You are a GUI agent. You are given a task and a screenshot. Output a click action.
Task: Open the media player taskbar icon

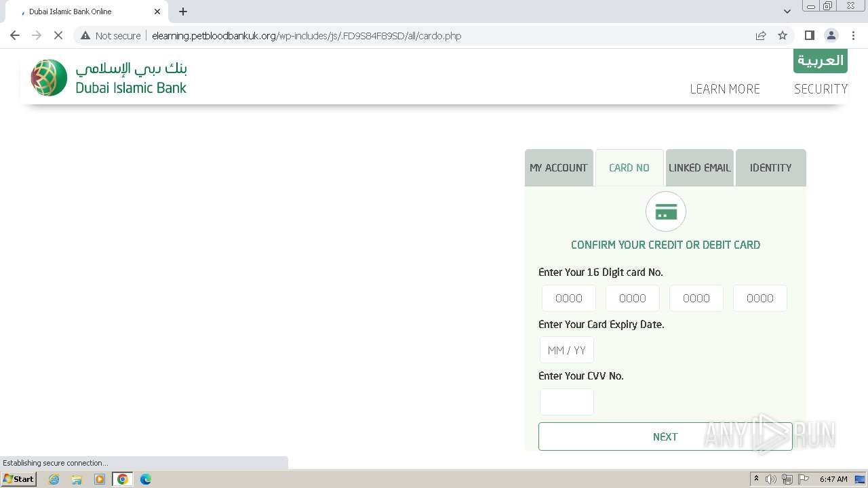[100, 479]
